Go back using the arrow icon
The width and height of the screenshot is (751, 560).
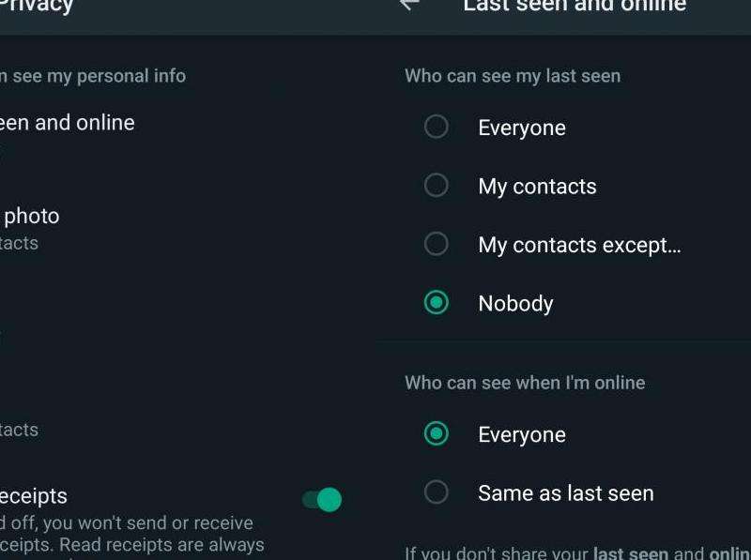pyautogui.click(x=408, y=5)
